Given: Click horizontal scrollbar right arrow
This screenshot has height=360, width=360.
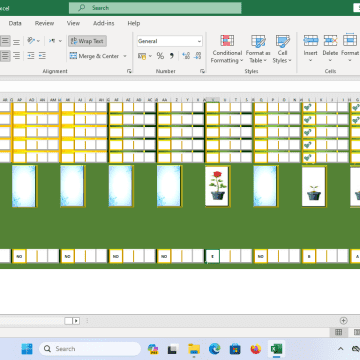Looking at the screenshot, I should [76, 321].
